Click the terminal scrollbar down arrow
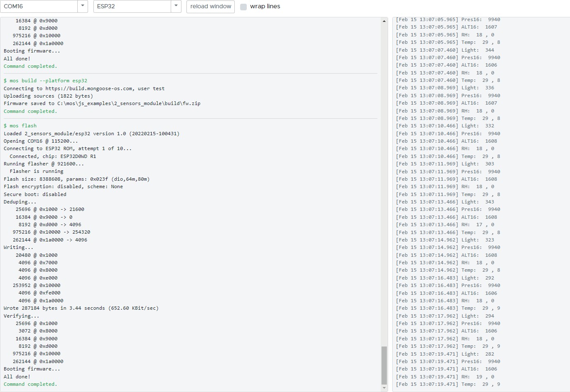This screenshot has height=392, width=570. pos(384,388)
